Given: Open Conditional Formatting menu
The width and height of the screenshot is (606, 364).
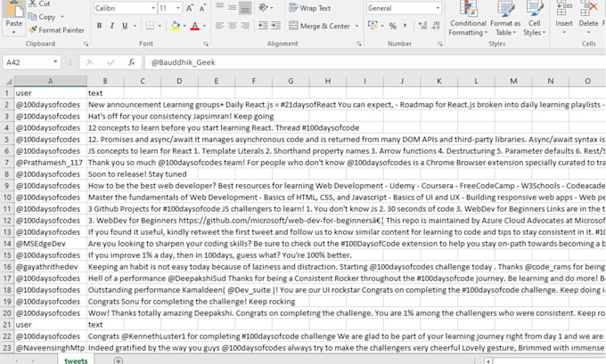Looking at the screenshot, I should [x=468, y=19].
